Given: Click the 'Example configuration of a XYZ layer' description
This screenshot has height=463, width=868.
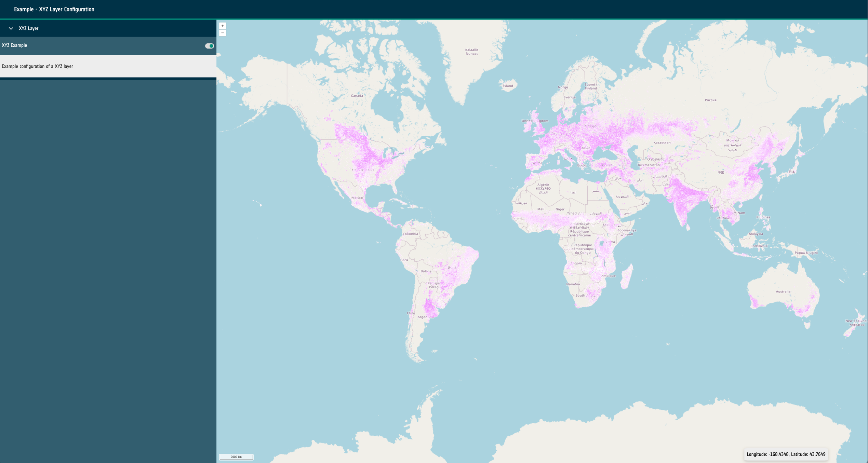Looking at the screenshot, I should coord(37,66).
